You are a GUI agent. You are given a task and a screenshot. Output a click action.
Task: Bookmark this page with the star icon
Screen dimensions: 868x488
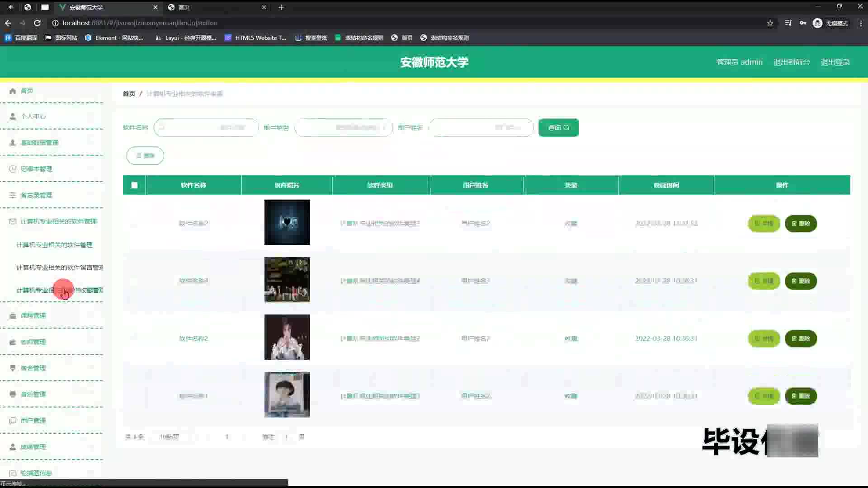point(770,23)
